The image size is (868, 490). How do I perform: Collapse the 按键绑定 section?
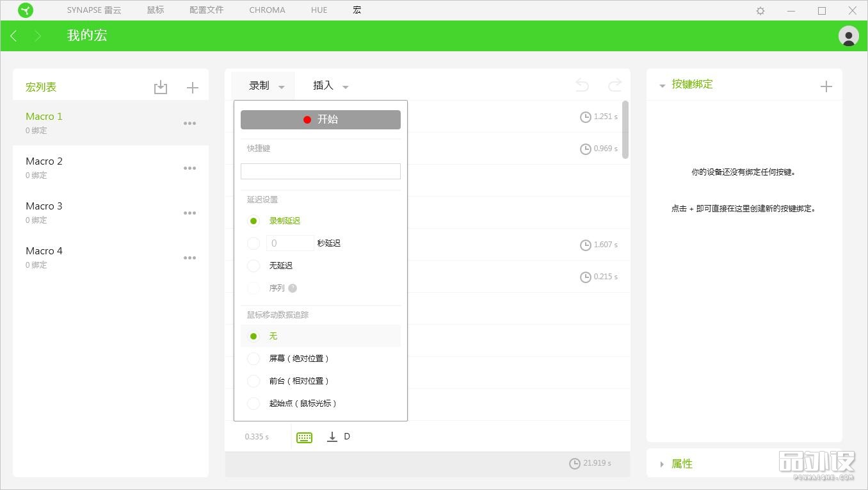[x=662, y=86]
